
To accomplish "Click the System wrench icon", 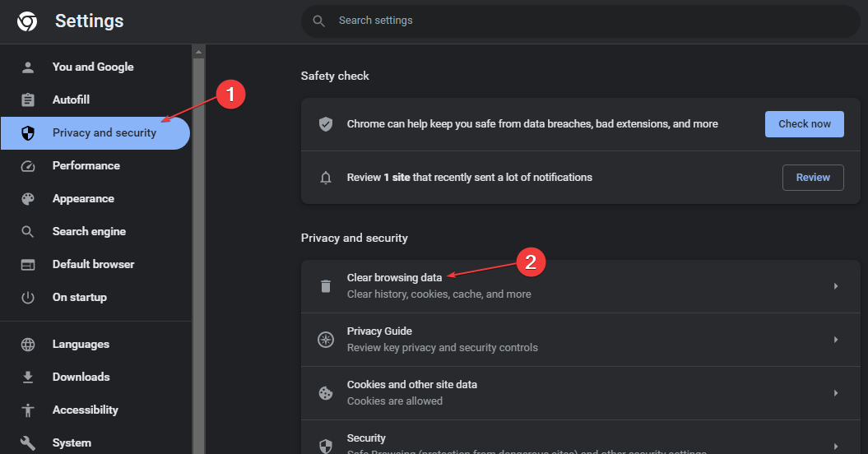I will (28, 443).
